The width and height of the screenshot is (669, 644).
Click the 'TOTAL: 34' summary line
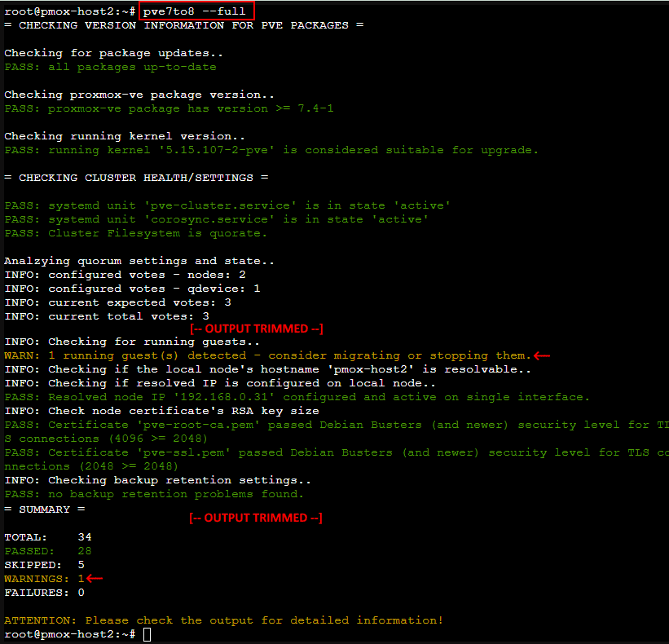(x=48, y=536)
